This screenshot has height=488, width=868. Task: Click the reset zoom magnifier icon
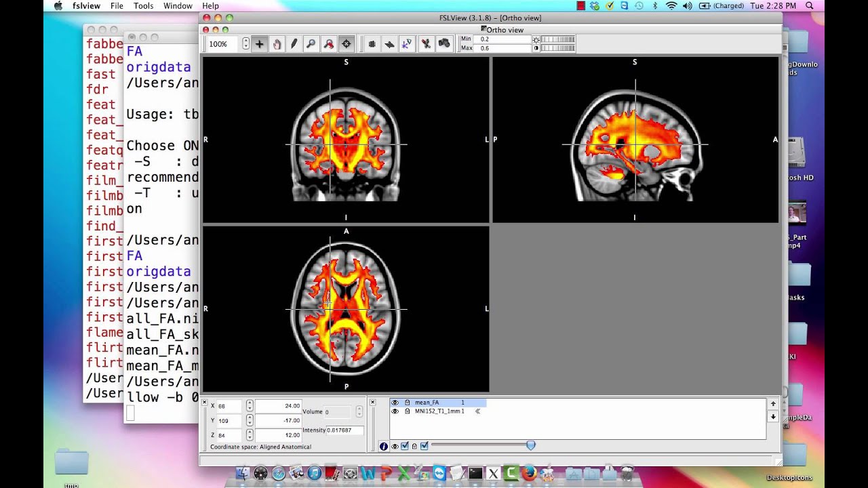coord(329,44)
